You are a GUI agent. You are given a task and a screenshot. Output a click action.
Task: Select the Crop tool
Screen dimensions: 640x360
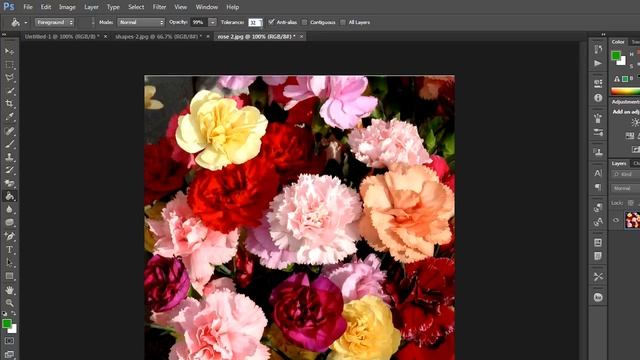tap(9, 104)
